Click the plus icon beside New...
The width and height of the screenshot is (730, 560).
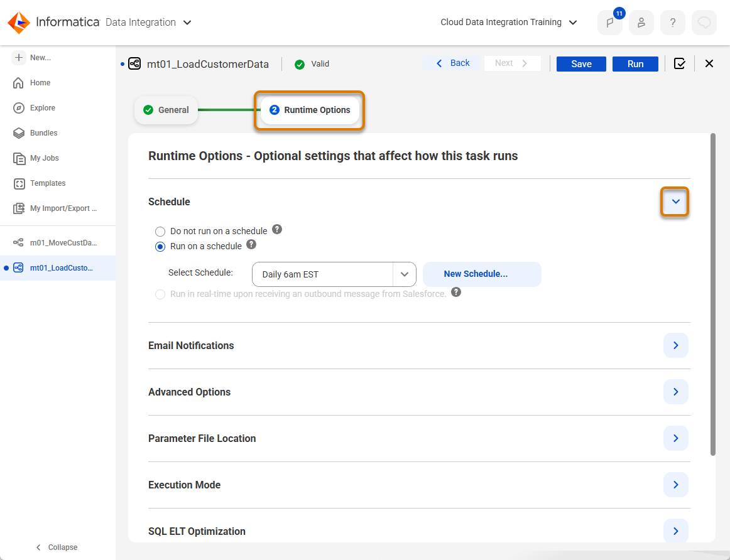tap(19, 57)
